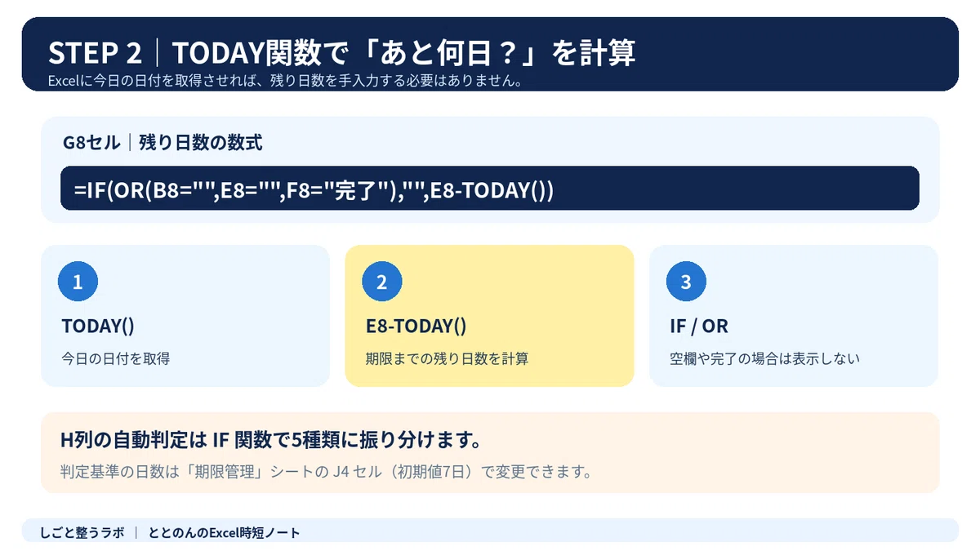Select the yellow E8-TODAY() card
This screenshot has width=980, height=551.
[x=490, y=316]
